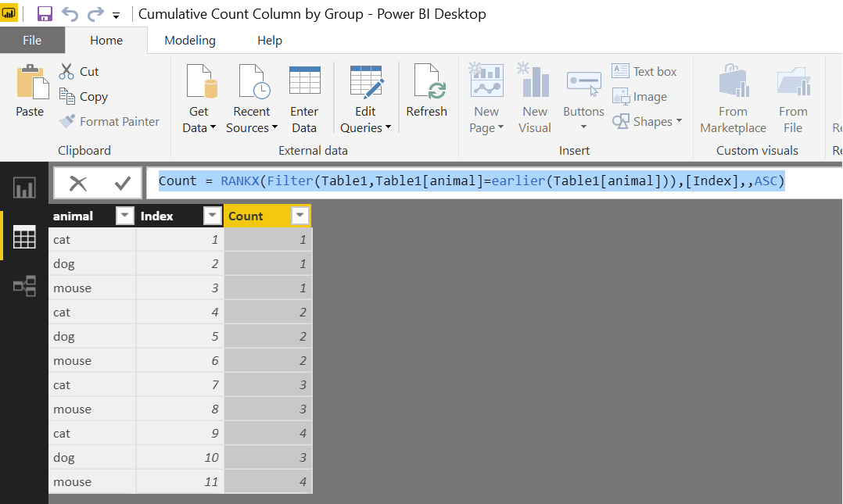Click the Index cell with value 11
The image size is (843, 504).
click(x=180, y=481)
